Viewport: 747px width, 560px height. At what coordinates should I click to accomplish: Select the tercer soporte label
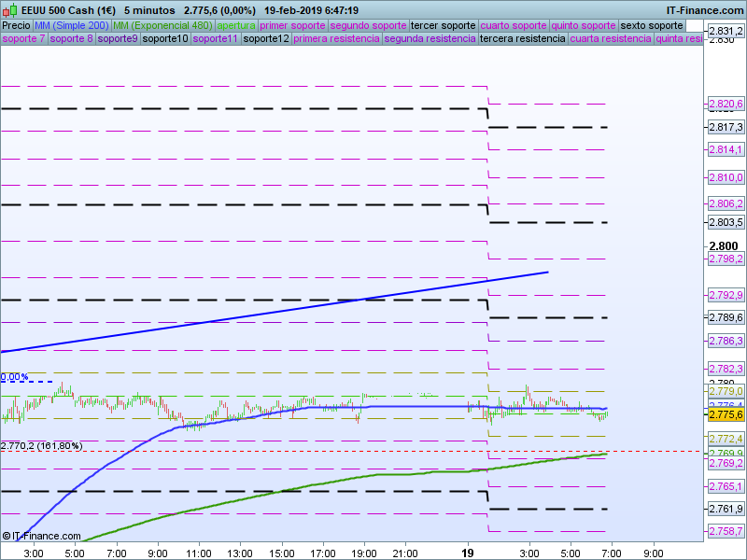click(x=444, y=25)
